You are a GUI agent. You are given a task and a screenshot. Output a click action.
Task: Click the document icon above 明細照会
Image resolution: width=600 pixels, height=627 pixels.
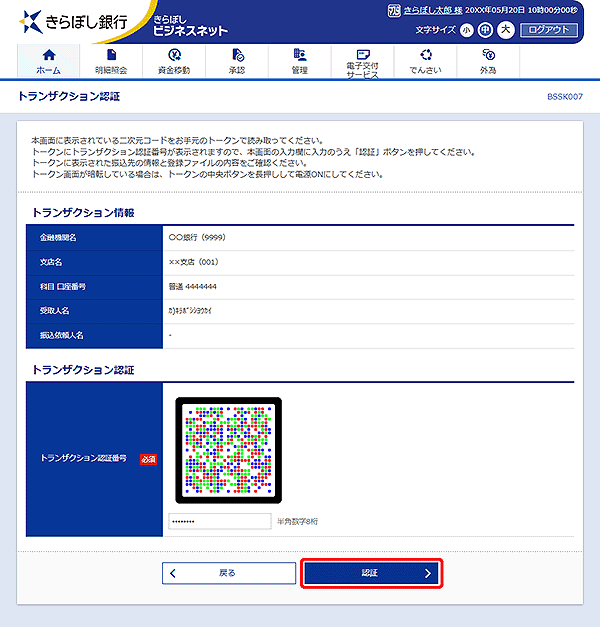[x=112, y=54]
